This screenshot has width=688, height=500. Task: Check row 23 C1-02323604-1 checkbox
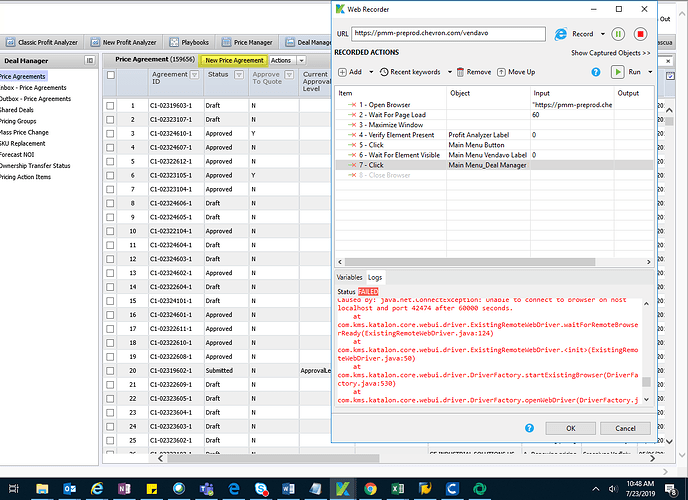click(110, 412)
